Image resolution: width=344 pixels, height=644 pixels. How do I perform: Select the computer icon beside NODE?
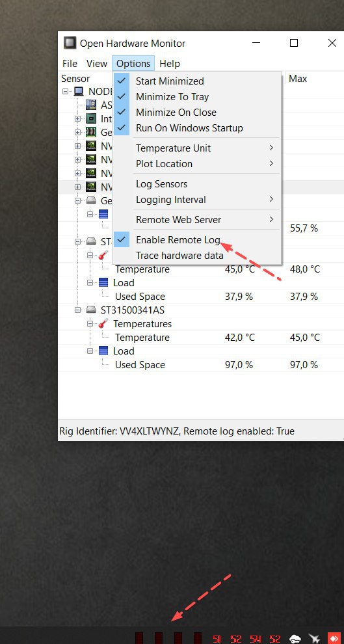tap(79, 91)
